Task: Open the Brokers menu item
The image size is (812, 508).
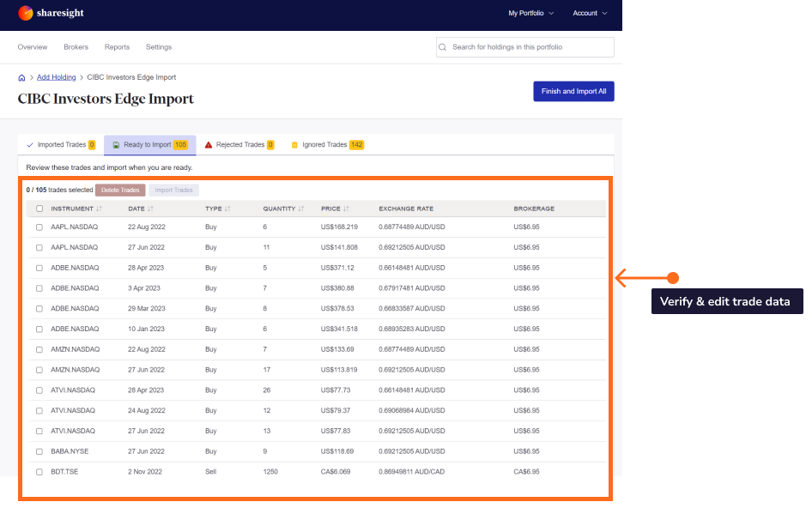Action: (x=76, y=47)
